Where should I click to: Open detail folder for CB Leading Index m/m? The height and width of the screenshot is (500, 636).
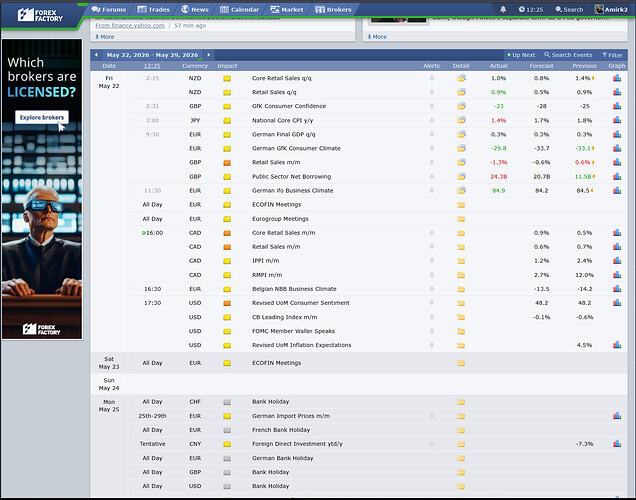click(x=461, y=317)
